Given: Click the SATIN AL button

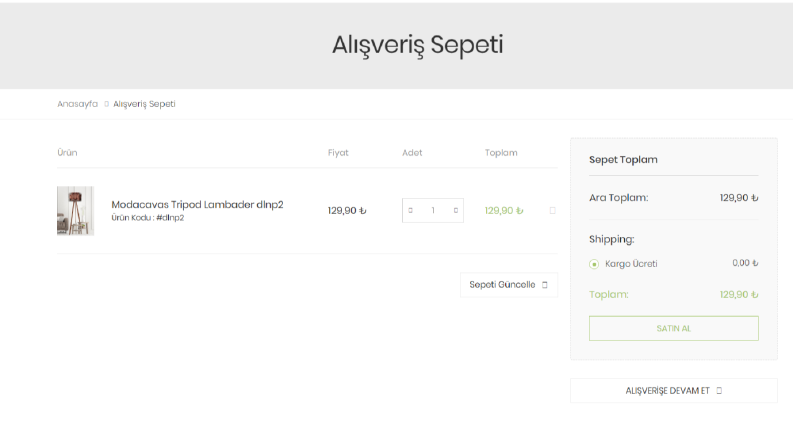Looking at the screenshot, I should 674,328.
